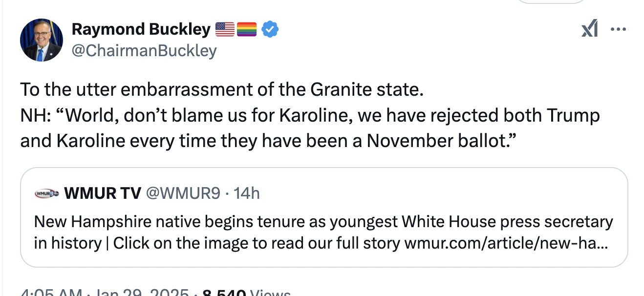Click the US flag emoji
Screen dimensions: 644x296
click(x=225, y=30)
